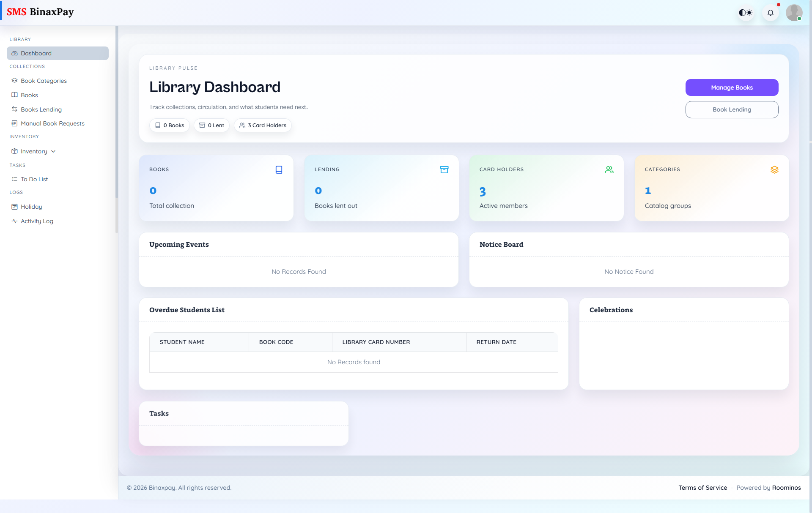812x513 pixels.
Task: Toggle dark mode with the theme switcher
Action: pos(745,13)
